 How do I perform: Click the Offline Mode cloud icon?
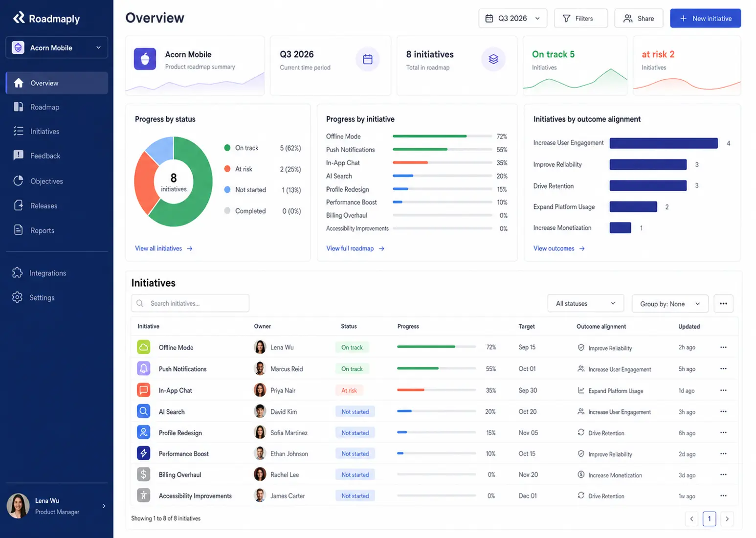143,347
